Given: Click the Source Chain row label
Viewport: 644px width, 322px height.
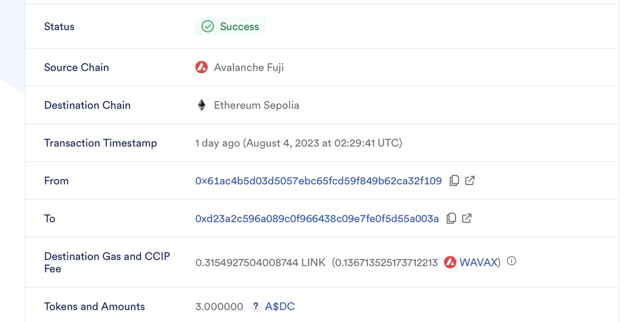Looking at the screenshot, I should pyautogui.click(x=76, y=67).
